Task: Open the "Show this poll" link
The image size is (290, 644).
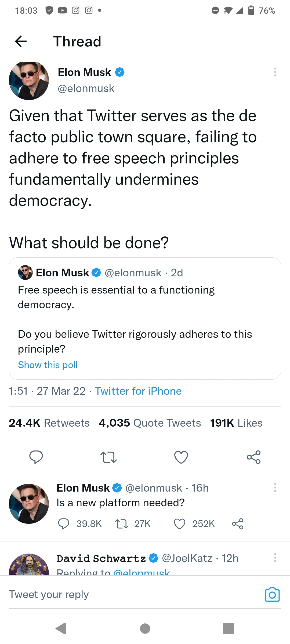Action: tap(48, 365)
